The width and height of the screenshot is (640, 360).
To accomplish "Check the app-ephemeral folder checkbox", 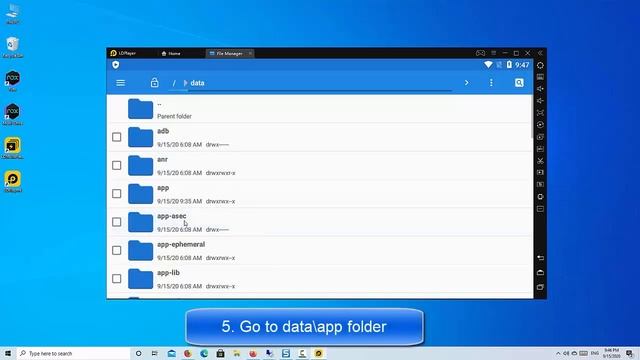I will click(117, 250).
